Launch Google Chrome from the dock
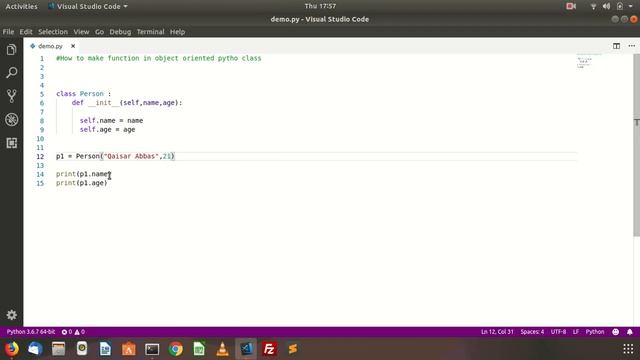 tap(176, 349)
